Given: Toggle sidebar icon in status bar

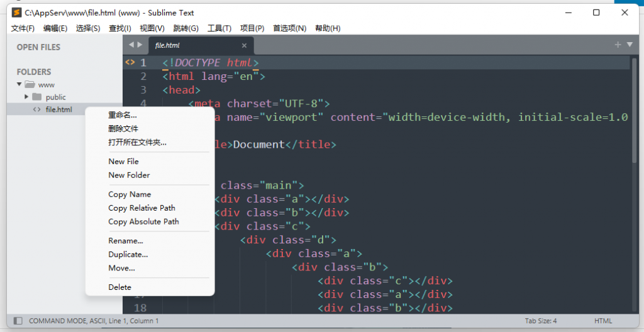Looking at the screenshot, I should coord(18,321).
